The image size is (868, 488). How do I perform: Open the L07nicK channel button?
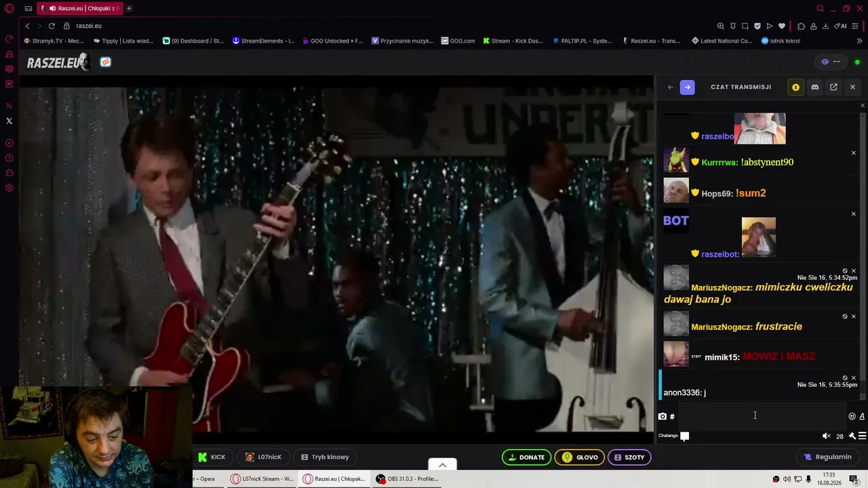coord(263,457)
